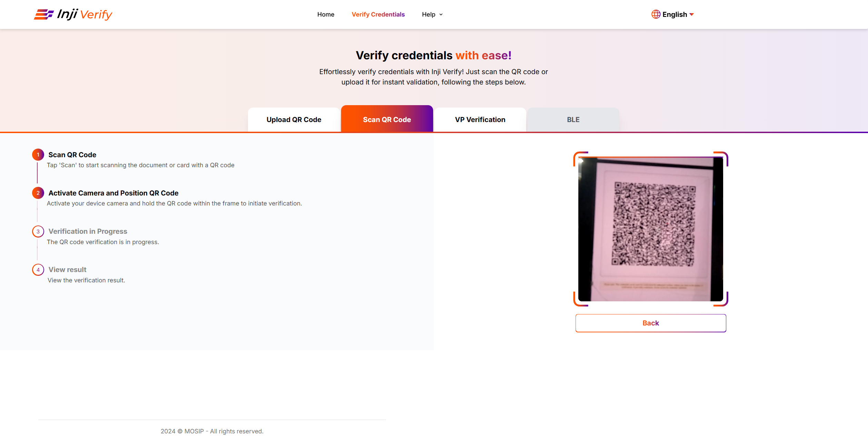The width and height of the screenshot is (868, 442).
Task: Click the Inji Verify wordmark text
Action: click(84, 14)
